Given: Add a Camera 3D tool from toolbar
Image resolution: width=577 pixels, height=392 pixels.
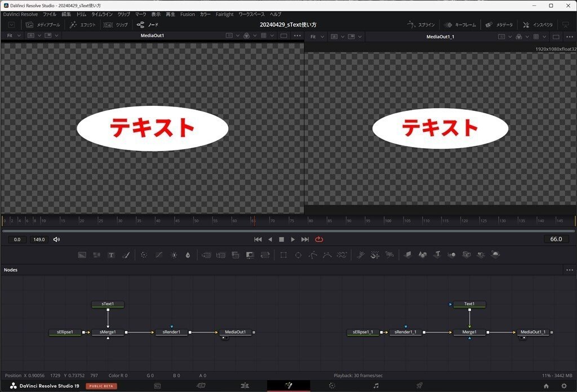Looking at the screenshot, I should point(466,255).
